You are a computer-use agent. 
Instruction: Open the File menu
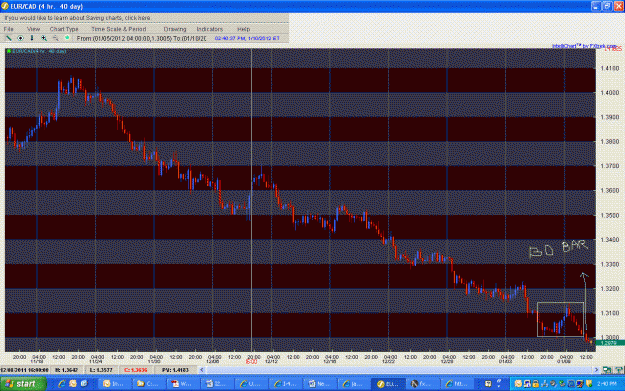(8, 29)
